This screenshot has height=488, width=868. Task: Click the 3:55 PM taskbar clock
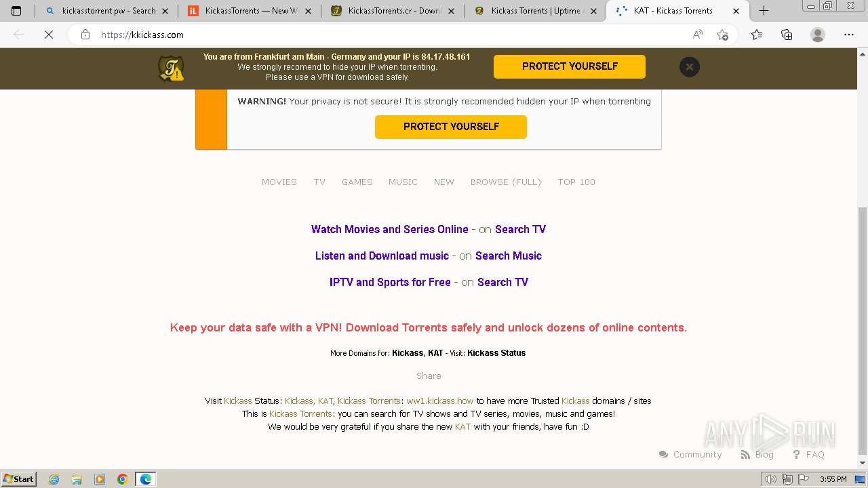pos(833,479)
